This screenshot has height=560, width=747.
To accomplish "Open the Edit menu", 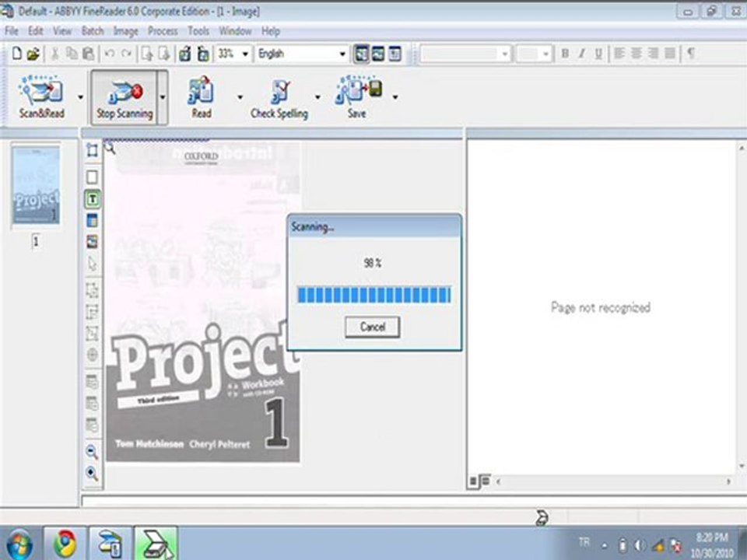I will click(36, 31).
